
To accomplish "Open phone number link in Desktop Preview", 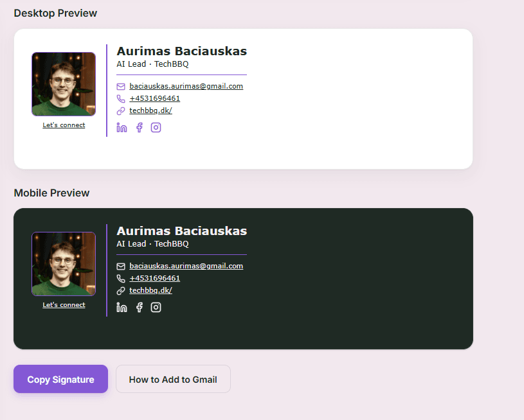I will pos(155,98).
